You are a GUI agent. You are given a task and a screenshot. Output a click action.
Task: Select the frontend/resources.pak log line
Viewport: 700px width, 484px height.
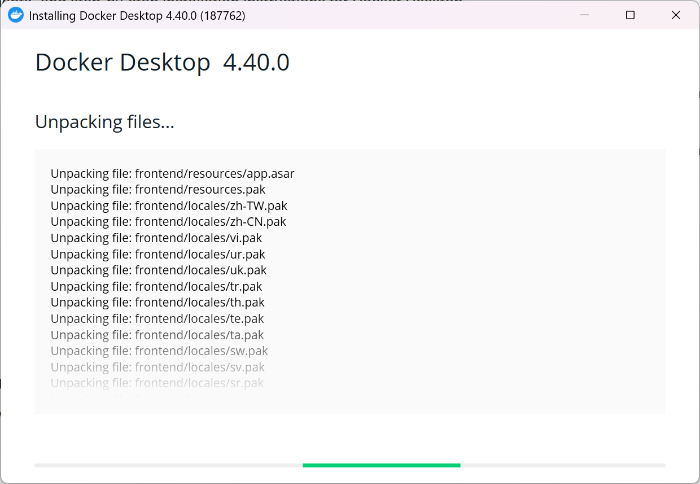point(158,190)
